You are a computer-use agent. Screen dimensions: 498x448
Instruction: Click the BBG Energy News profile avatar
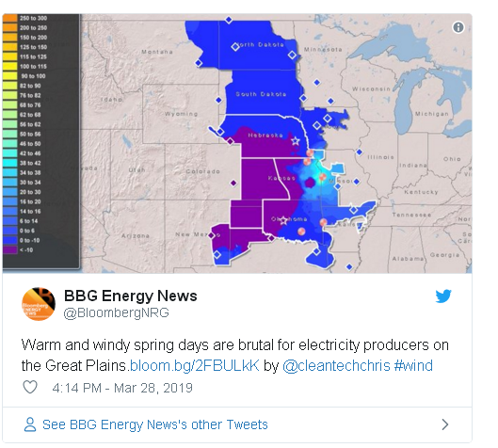coord(39,304)
